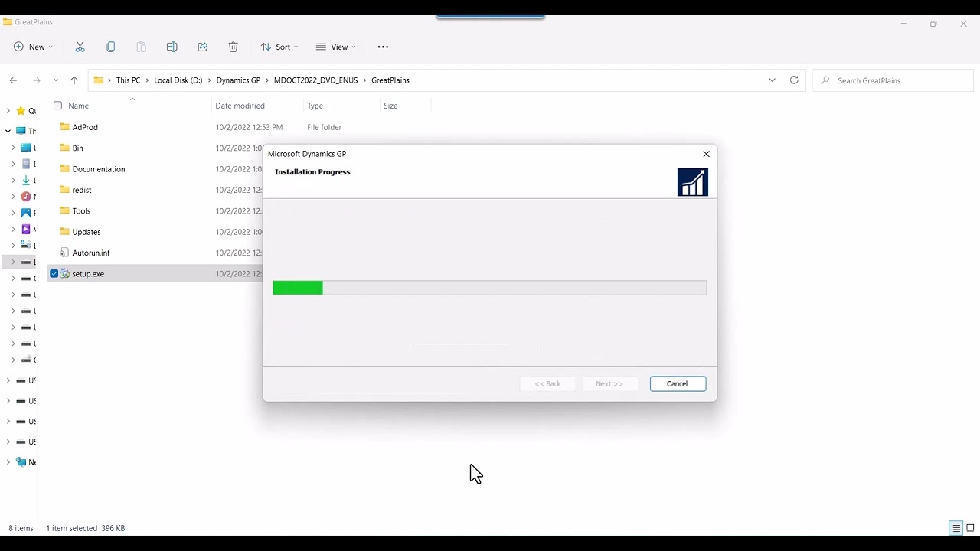This screenshot has width=980, height=551.
Task: Select the Tools folder row
Action: [x=155, y=210]
